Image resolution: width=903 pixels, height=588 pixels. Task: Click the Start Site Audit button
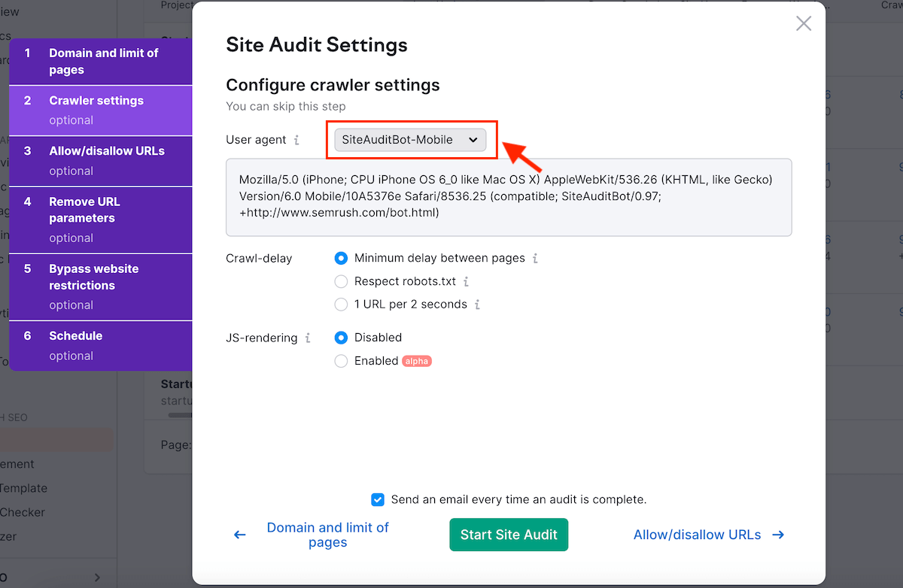[509, 535]
